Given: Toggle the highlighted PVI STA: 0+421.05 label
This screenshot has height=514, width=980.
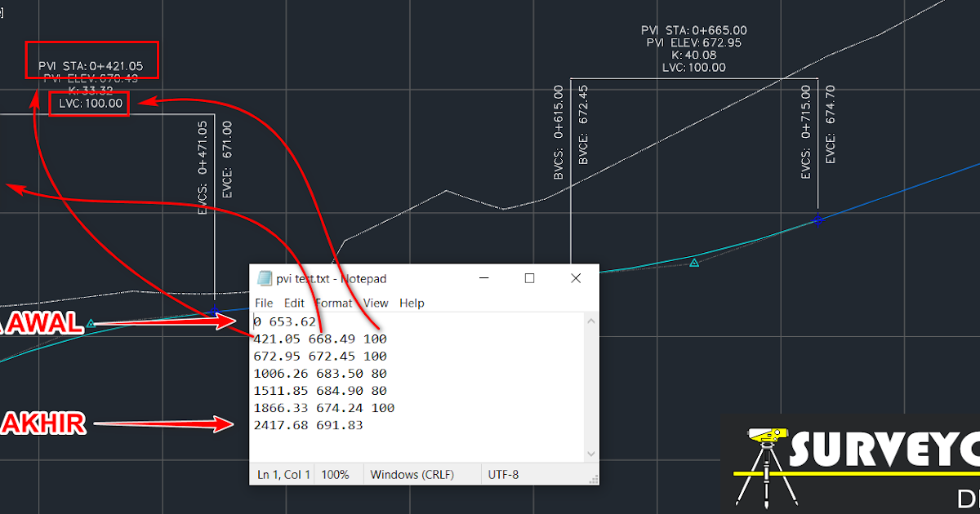Looking at the screenshot, I should pos(91,60).
